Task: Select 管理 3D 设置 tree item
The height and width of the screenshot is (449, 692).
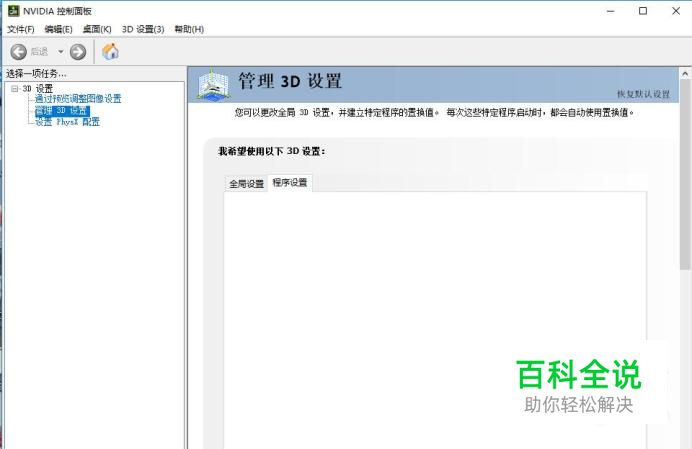Action: tap(62, 110)
